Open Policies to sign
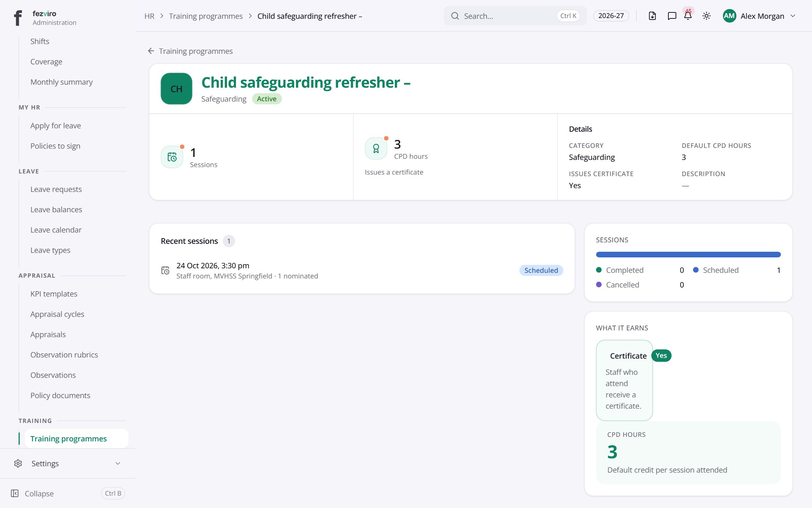This screenshot has width=812, height=508. click(55, 146)
